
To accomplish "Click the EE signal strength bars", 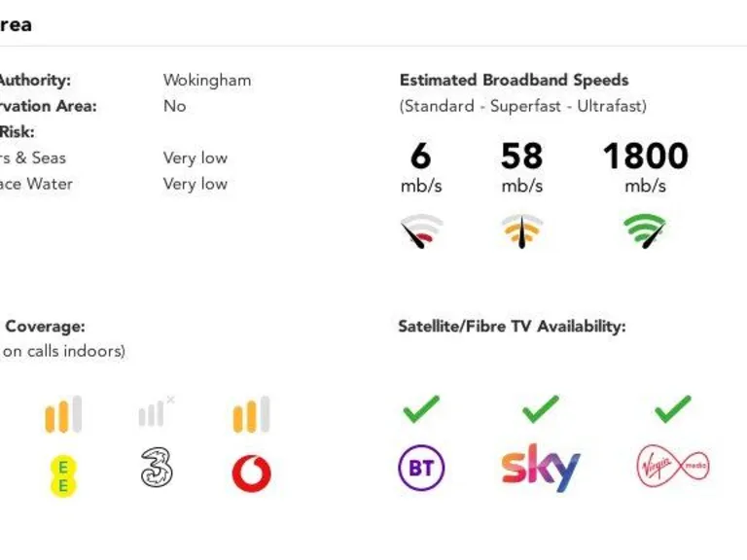I will point(63,415).
